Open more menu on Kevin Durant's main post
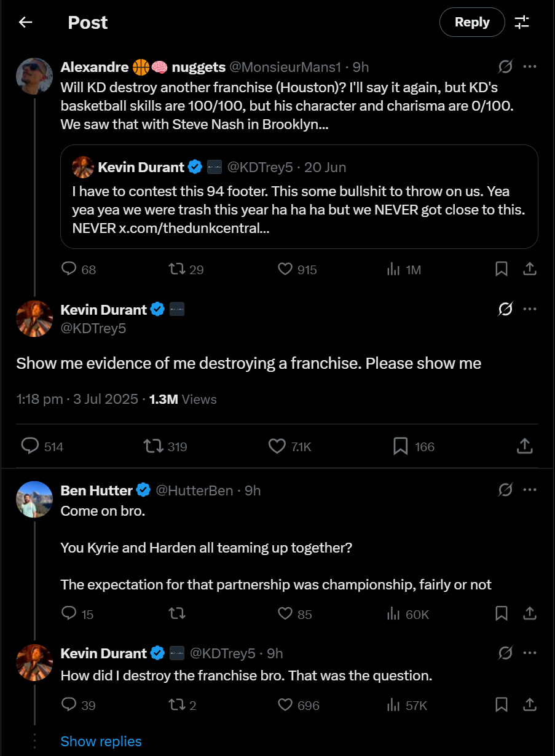 (530, 309)
